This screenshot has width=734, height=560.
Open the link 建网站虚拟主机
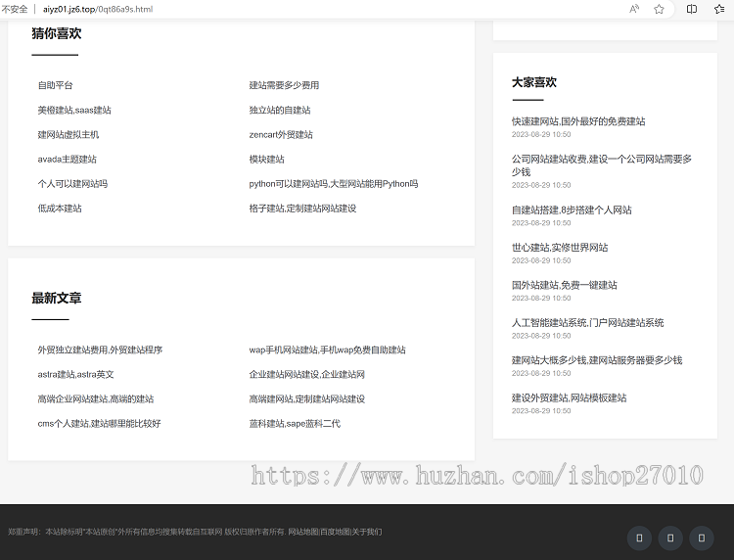(69, 135)
